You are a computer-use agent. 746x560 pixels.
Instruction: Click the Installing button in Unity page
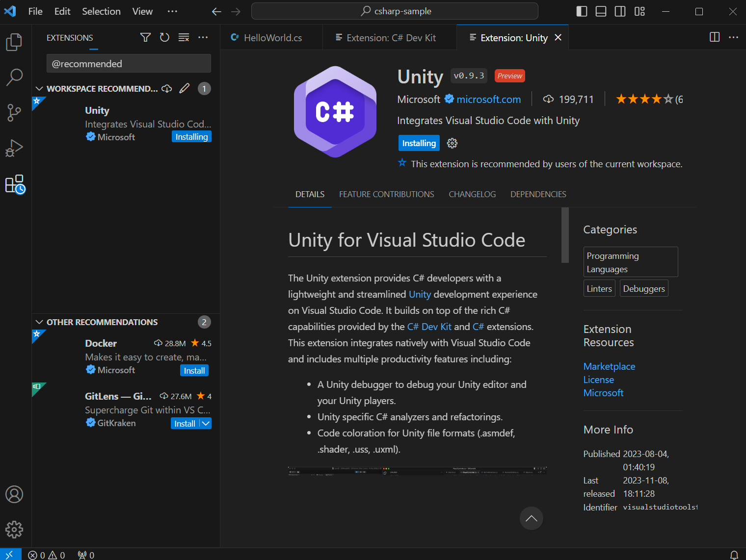click(419, 143)
